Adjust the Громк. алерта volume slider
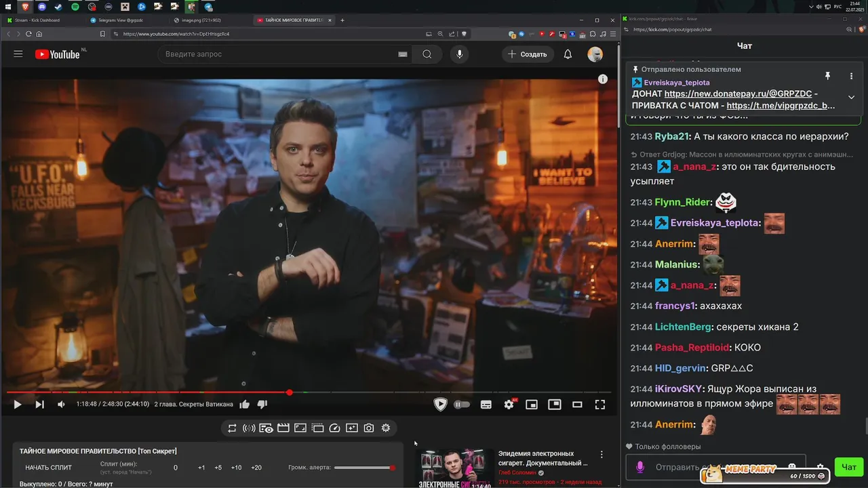This screenshot has height=488, width=868. [x=364, y=468]
